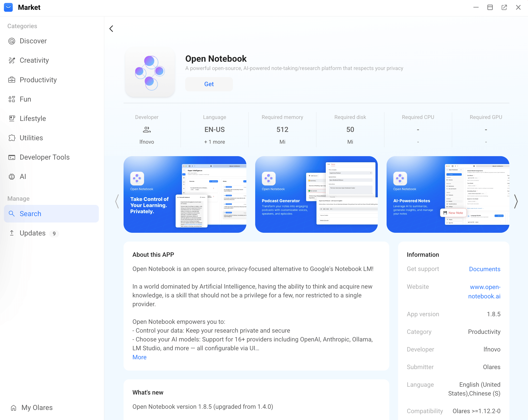Go back using the left chevron
Image resolution: width=528 pixels, height=420 pixels.
111,29
